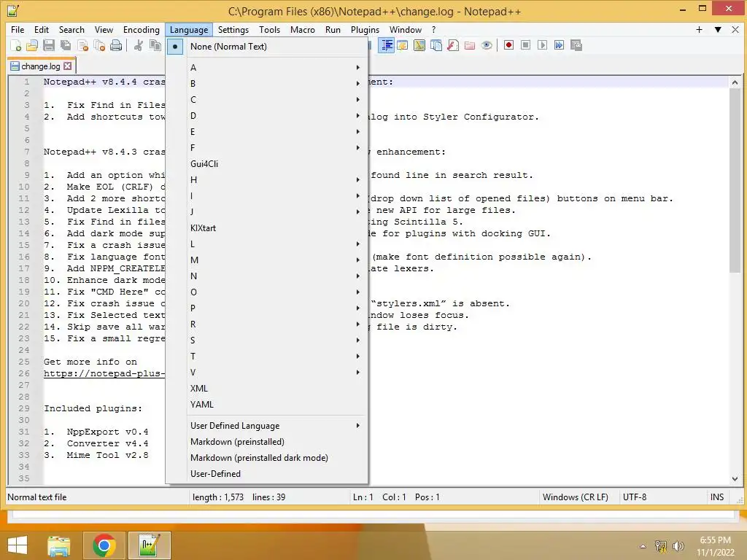Save the file using the floppy icon

(x=49, y=45)
